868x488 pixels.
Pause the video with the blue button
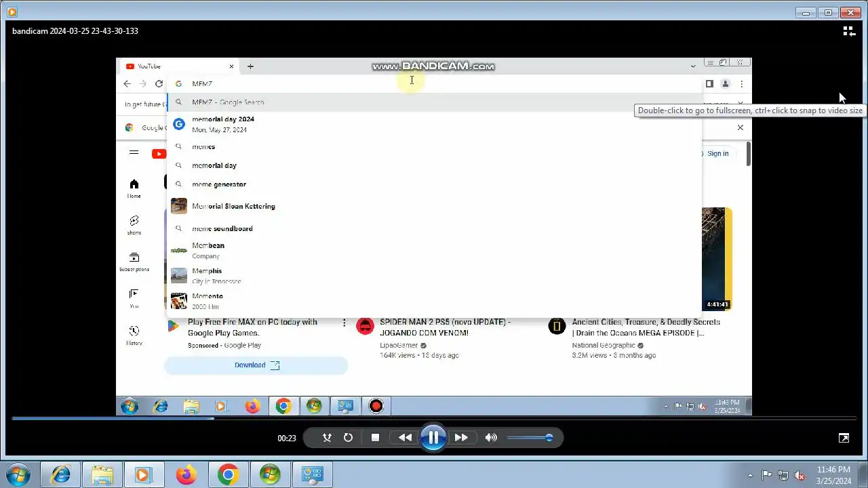tap(433, 437)
